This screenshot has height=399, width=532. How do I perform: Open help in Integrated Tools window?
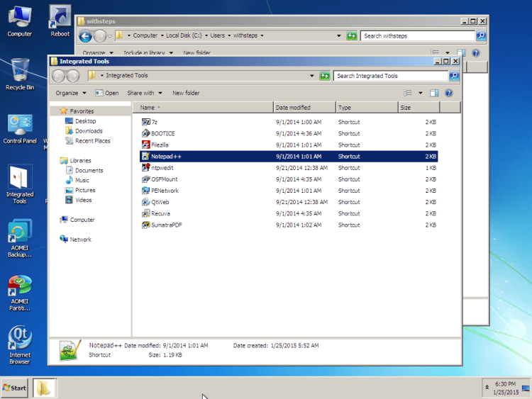(448, 93)
